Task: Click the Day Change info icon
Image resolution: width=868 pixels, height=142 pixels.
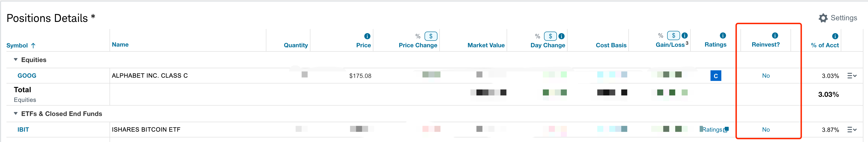Action: 561,36
